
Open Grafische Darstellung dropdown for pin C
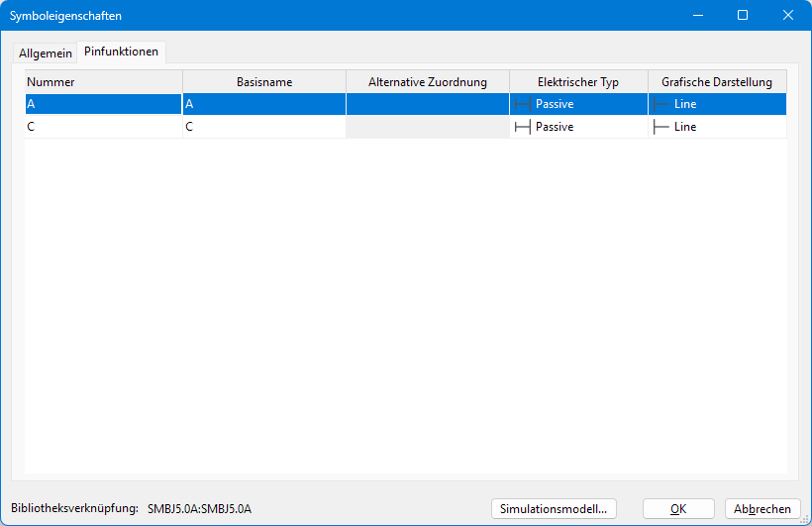(717, 127)
